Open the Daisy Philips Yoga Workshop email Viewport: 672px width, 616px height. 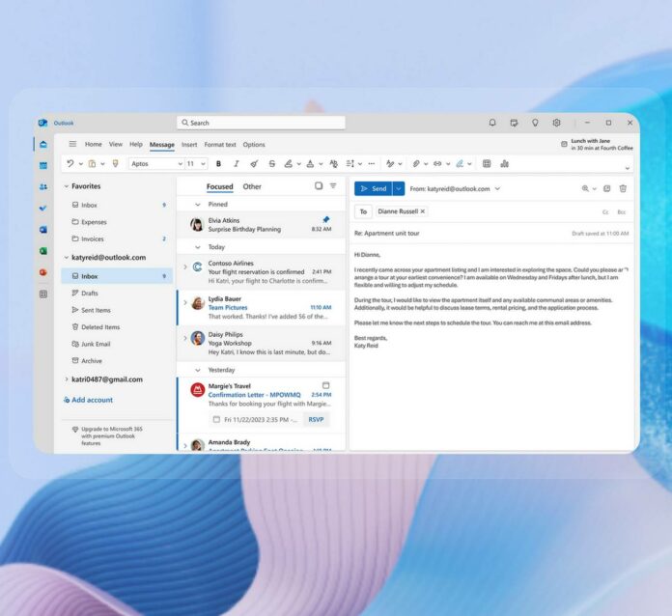click(x=261, y=343)
